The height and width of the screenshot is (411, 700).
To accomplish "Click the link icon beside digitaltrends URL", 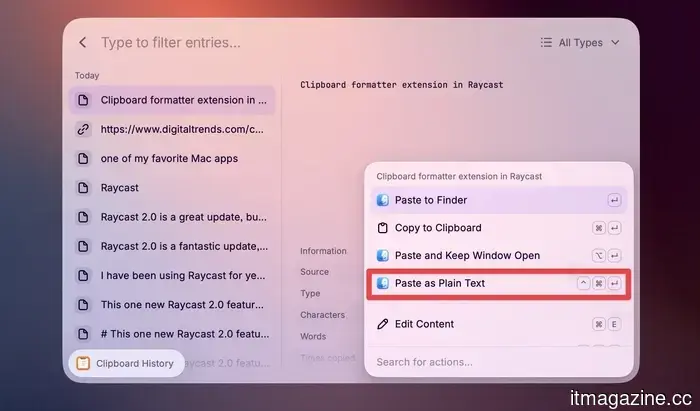I will 83,129.
